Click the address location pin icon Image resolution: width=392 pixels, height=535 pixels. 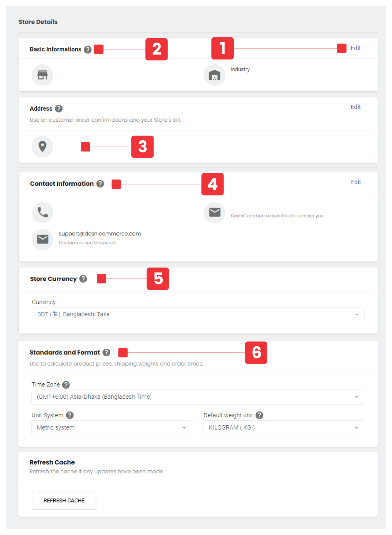(42, 146)
